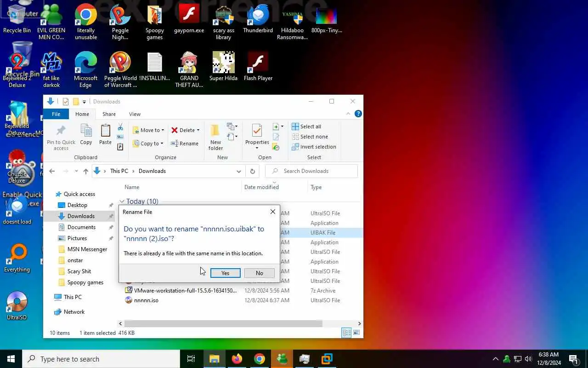Click the Paste icon in ribbon
Screen dimensions: 588x368
point(105,135)
